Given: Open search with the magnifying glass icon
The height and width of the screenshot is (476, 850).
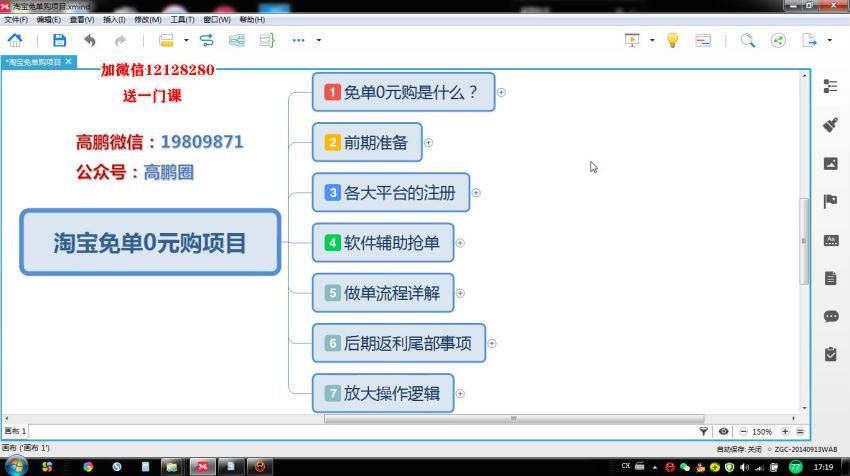Looking at the screenshot, I should click(748, 40).
